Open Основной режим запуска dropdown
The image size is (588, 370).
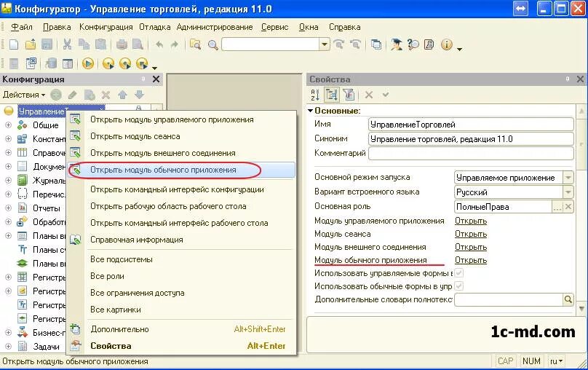pos(568,178)
